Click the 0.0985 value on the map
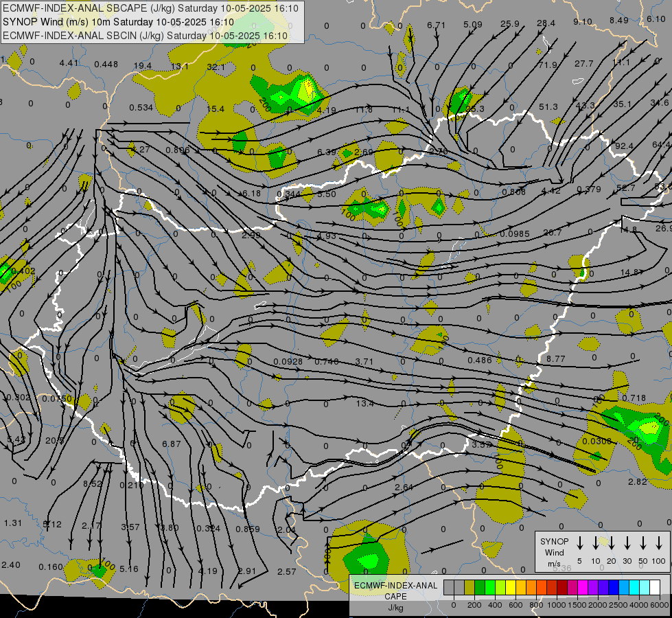The height and width of the screenshot is (618, 672). tap(515, 233)
